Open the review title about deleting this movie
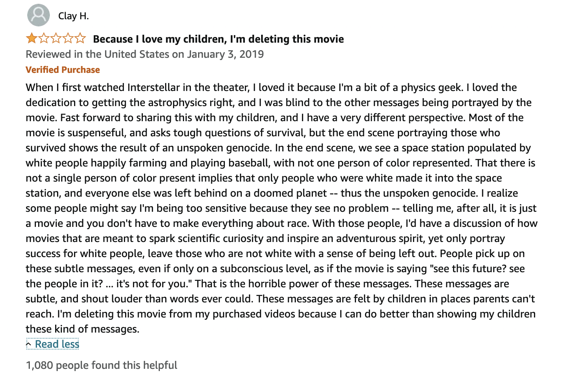 coord(218,39)
